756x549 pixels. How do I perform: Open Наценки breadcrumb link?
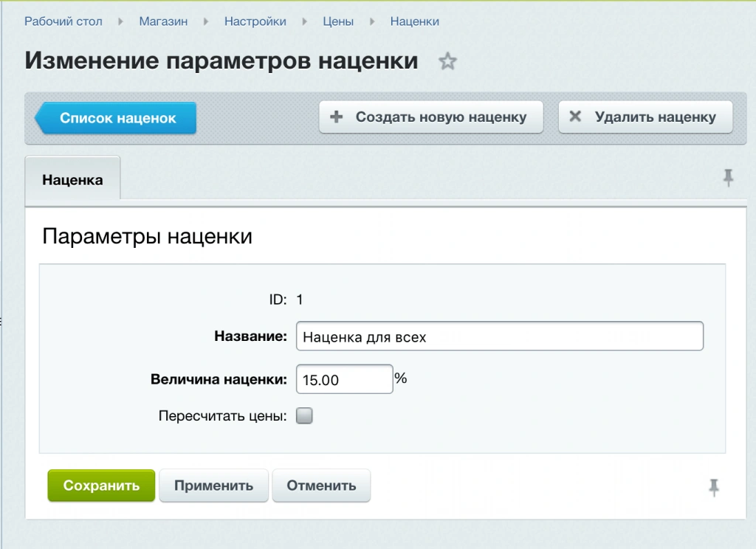tap(415, 21)
